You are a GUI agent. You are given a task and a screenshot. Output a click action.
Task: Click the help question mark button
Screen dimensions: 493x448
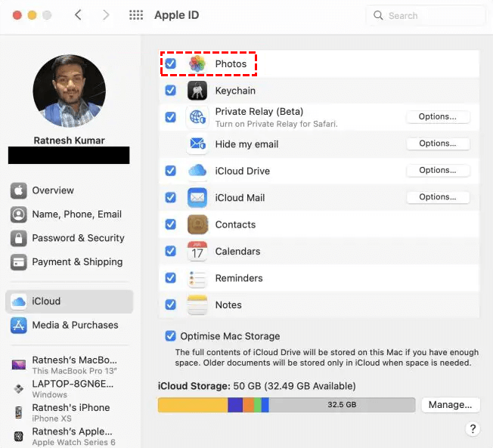pos(473,428)
